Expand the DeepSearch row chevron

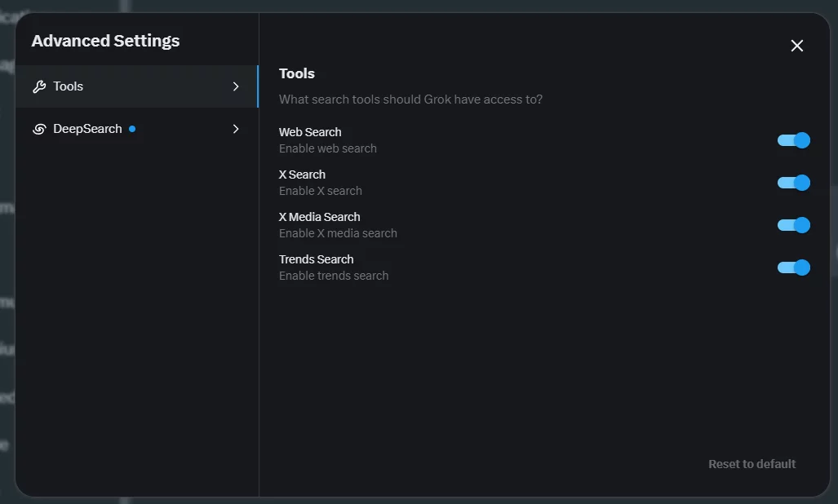[x=236, y=129]
